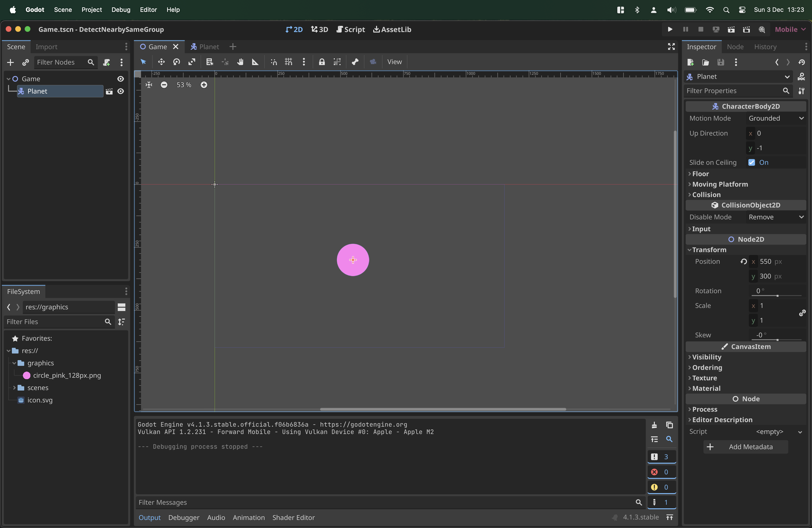812x528 pixels.
Task: Select the Select Mode arrow tool
Action: pos(143,62)
